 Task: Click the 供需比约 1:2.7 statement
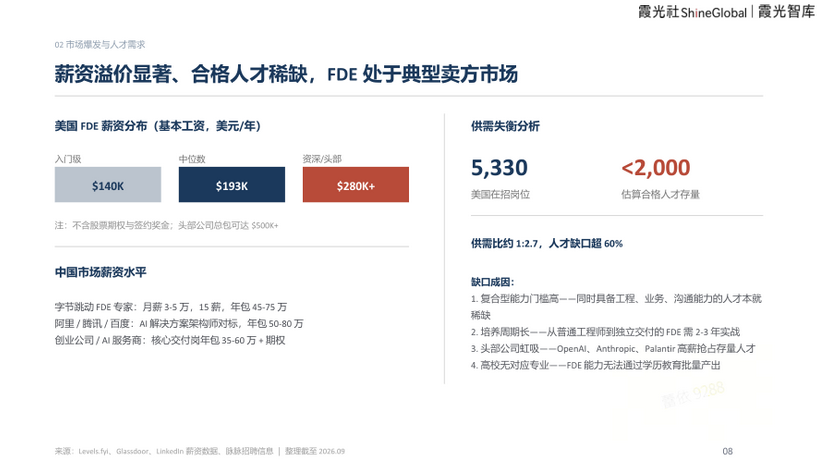click(x=547, y=243)
